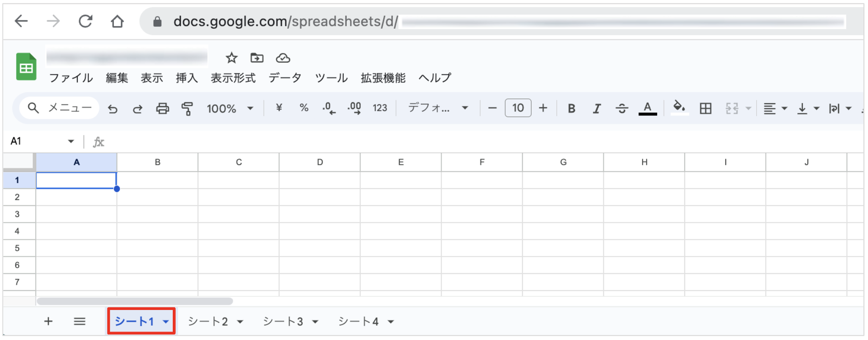Viewport: 868px width, 340px height.
Task: Click the browser forward arrow
Action: pos(53,21)
